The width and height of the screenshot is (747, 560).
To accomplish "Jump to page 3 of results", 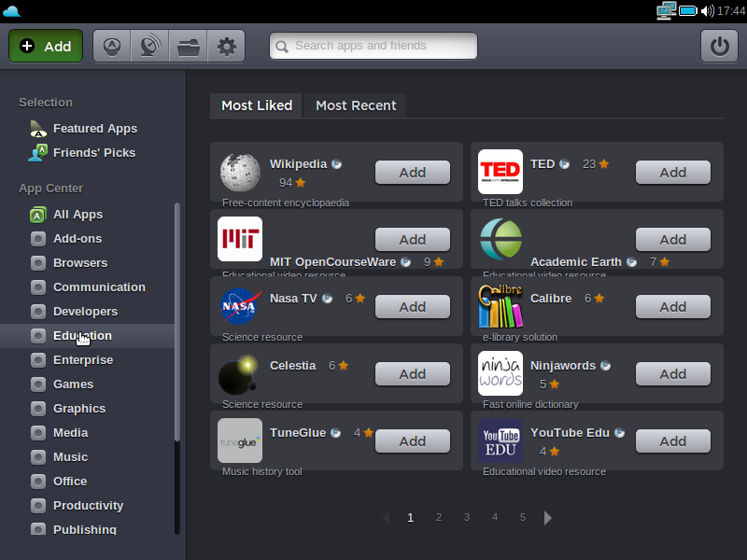I will coord(466,517).
